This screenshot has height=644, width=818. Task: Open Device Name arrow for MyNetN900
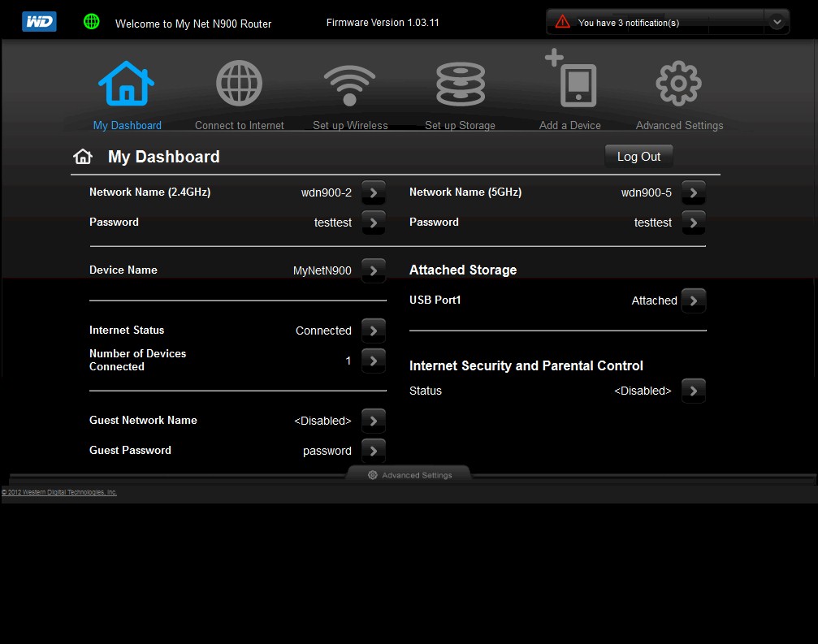point(374,270)
